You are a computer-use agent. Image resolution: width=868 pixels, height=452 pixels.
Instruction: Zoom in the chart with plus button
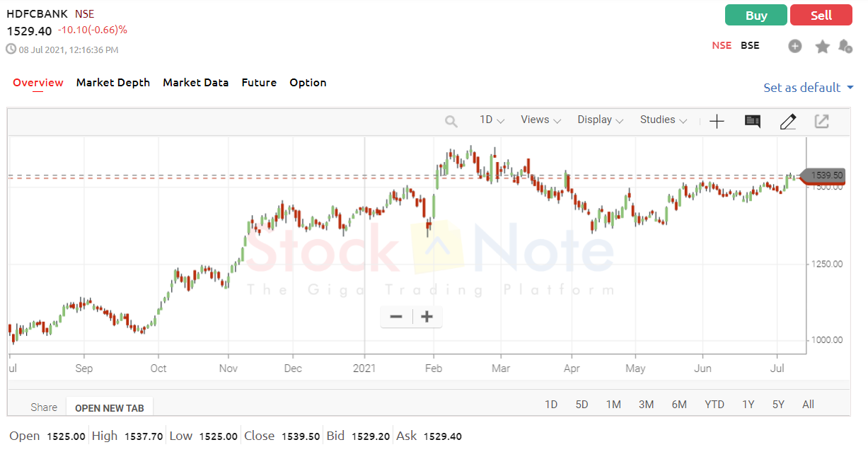pyautogui.click(x=427, y=317)
